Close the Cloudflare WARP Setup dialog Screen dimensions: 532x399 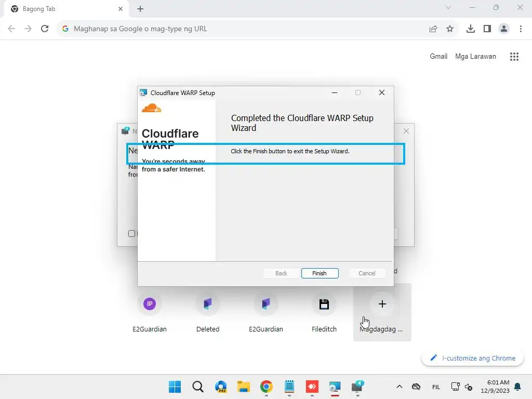[x=382, y=92]
